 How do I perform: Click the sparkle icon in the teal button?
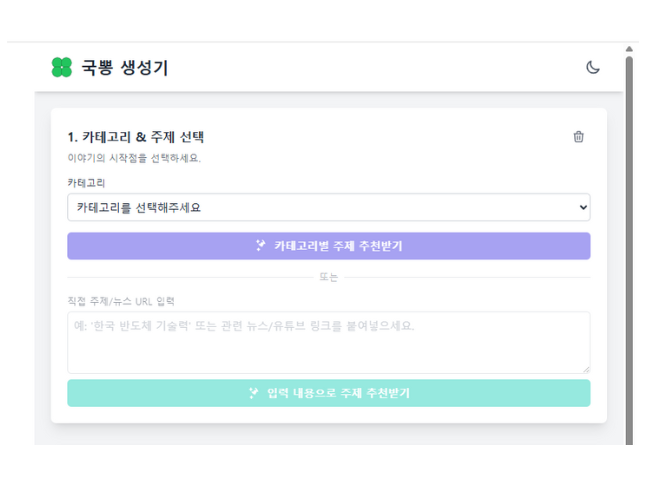coord(254,393)
